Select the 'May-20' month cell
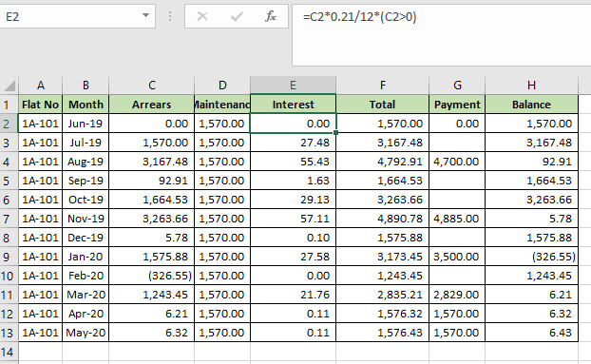Screen dimensions: 591x364 click(x=86, y=333)
